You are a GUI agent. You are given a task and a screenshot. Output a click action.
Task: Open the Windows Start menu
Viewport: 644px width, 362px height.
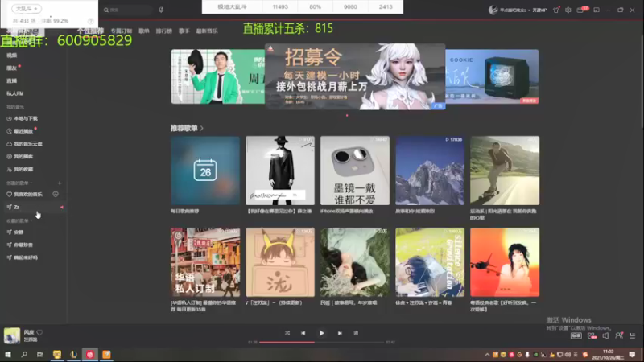tap(8, 354)
